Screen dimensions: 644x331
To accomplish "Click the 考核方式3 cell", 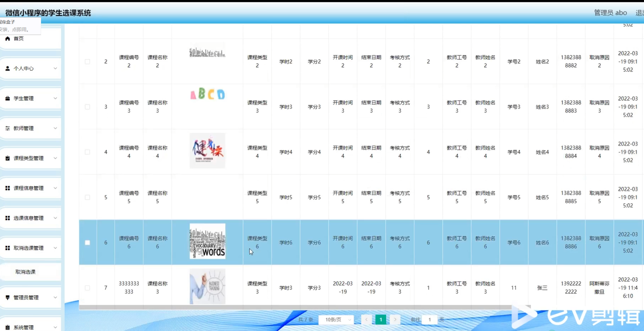I will click(x=400, y=107).
